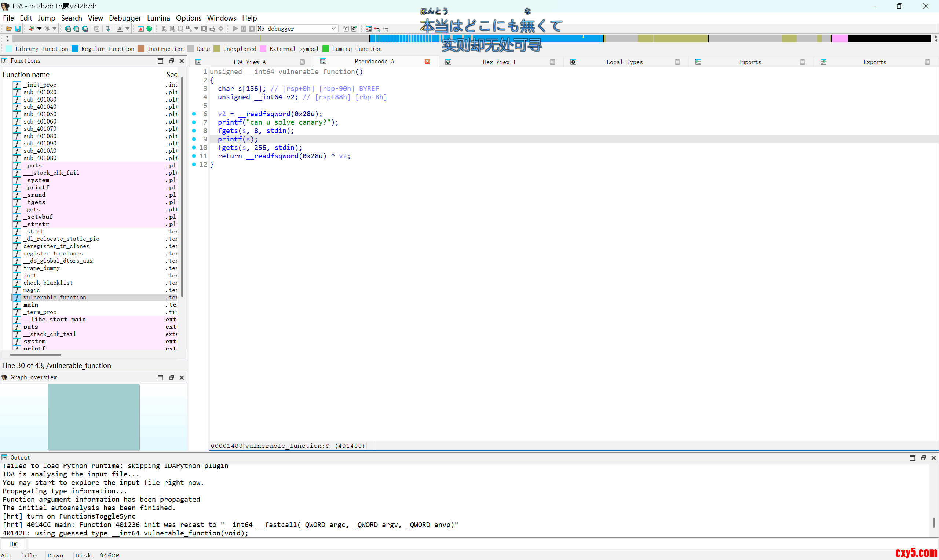939x560 pixels.
Task: Select the main function entry
Action: click(30, 305)
